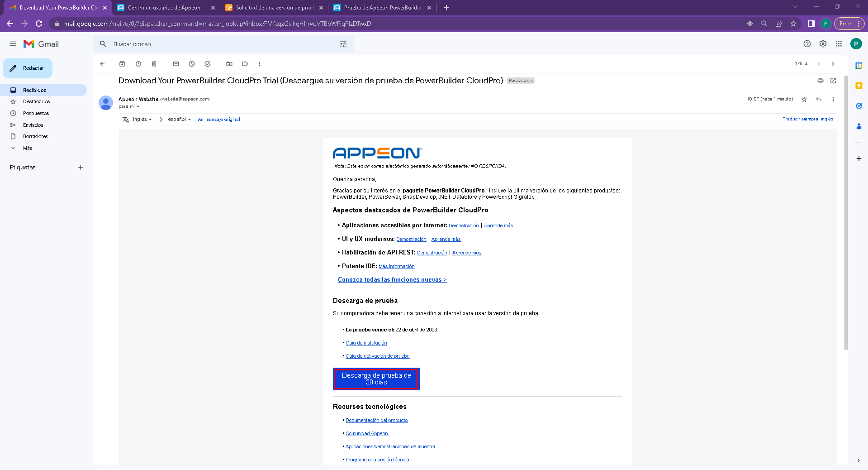868x470 pixels.
Task: Archive the open email
Action: pos(122,64)
